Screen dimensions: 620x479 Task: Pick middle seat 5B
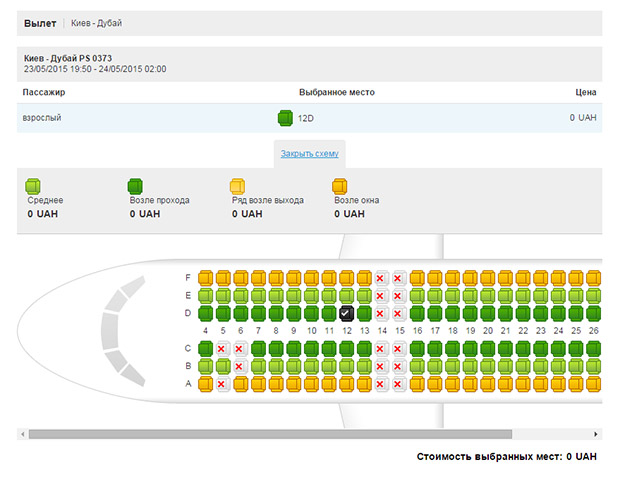click(223, 366)
